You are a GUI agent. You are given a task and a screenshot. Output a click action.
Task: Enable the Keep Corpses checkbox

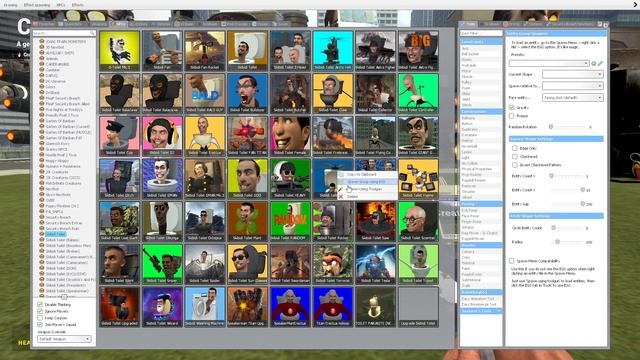(x=40, y=318)
